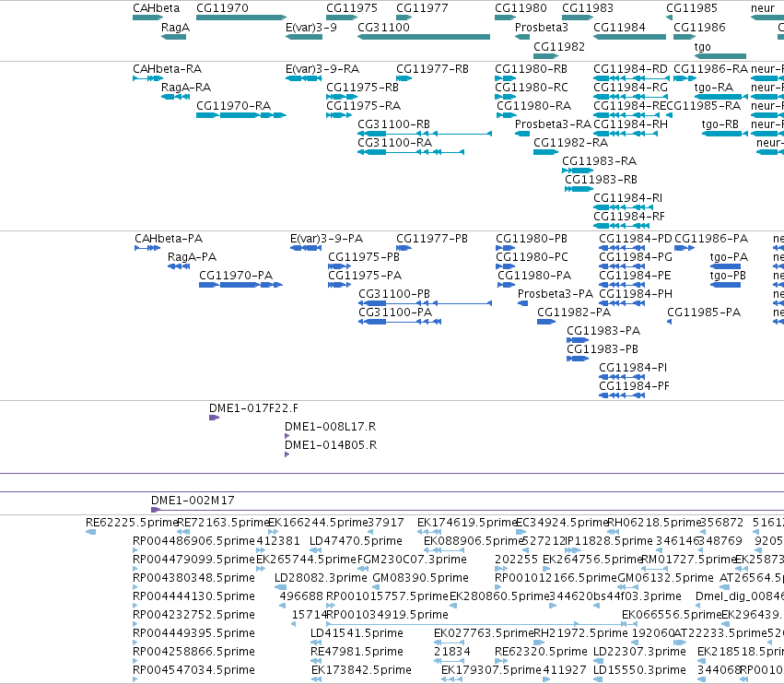784x684 pixels.
Task: Click the Prosbeta3 gene label
Action: click(542, 27)
